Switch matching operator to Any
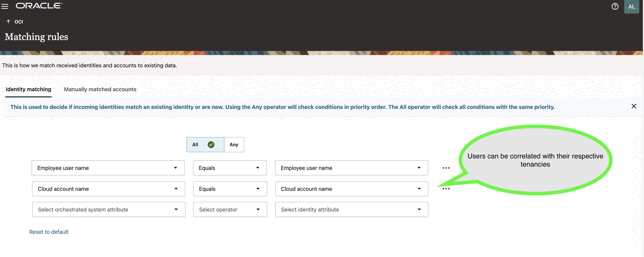 point(234,144)
